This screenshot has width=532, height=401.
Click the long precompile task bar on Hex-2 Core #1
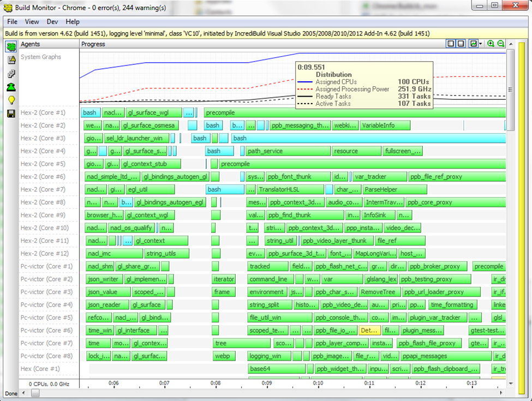coord(355,112)
